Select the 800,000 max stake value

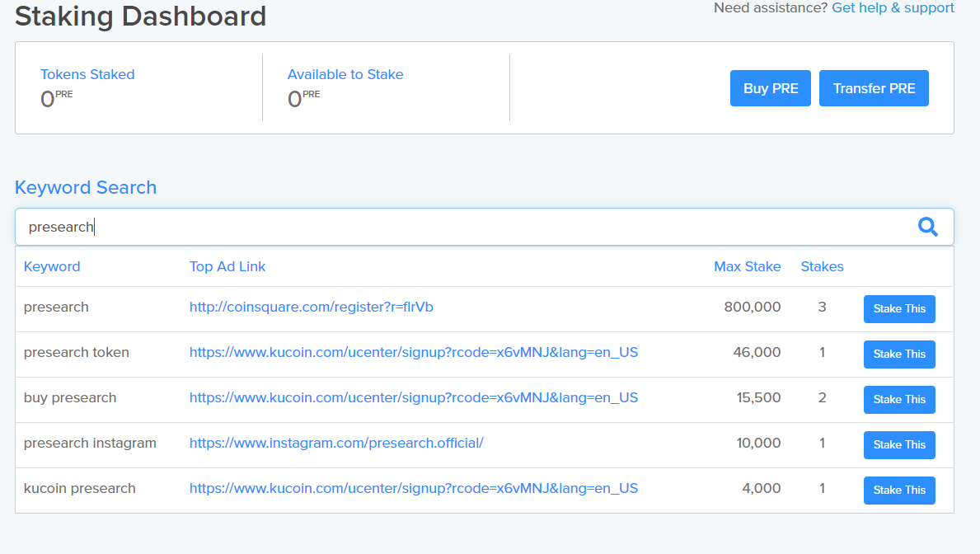753,307
